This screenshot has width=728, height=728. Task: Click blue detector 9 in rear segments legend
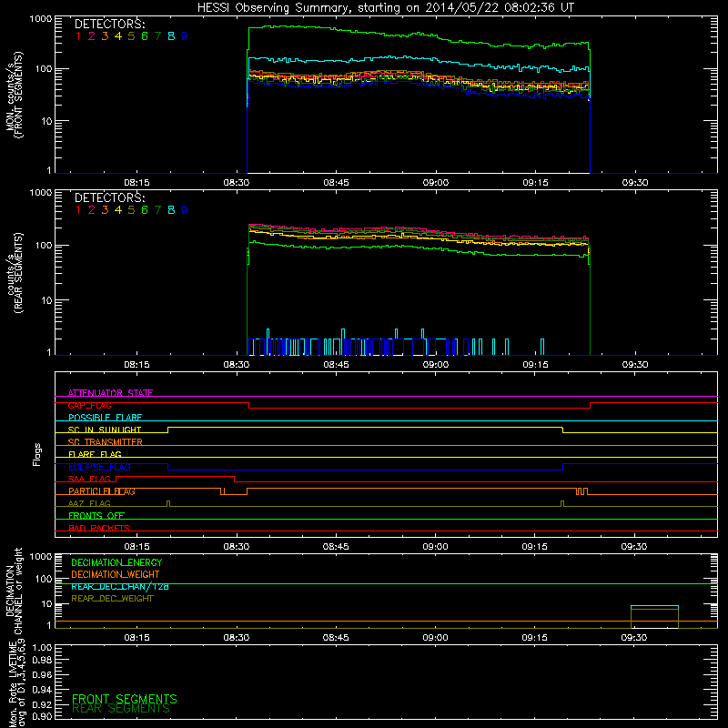click(x=185, y=210)
